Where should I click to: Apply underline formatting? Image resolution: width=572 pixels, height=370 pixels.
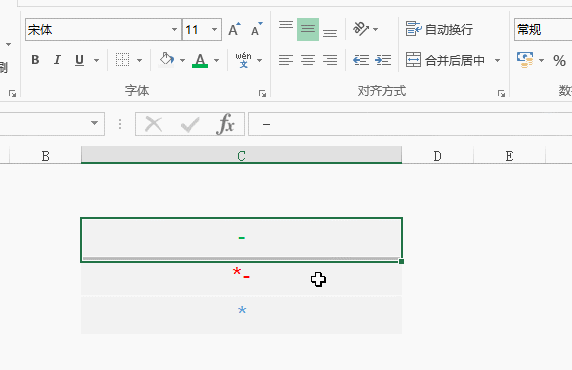coord(80,60)
